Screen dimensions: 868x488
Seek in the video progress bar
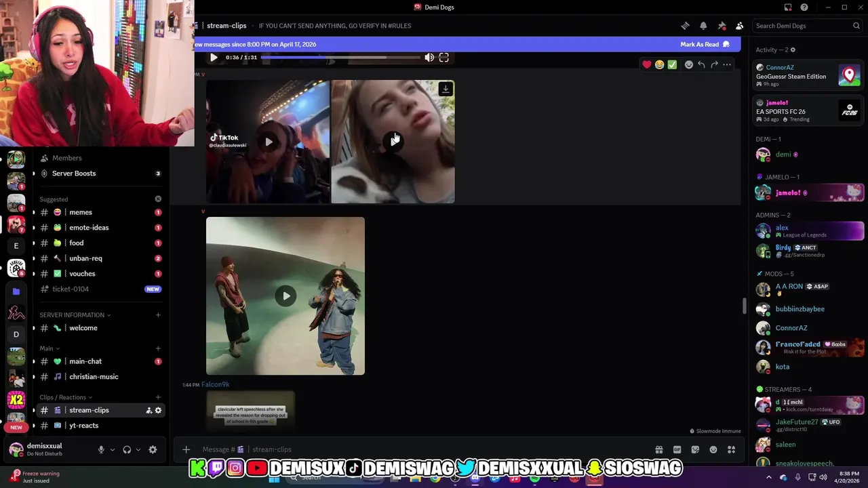[x=340, y=58]
